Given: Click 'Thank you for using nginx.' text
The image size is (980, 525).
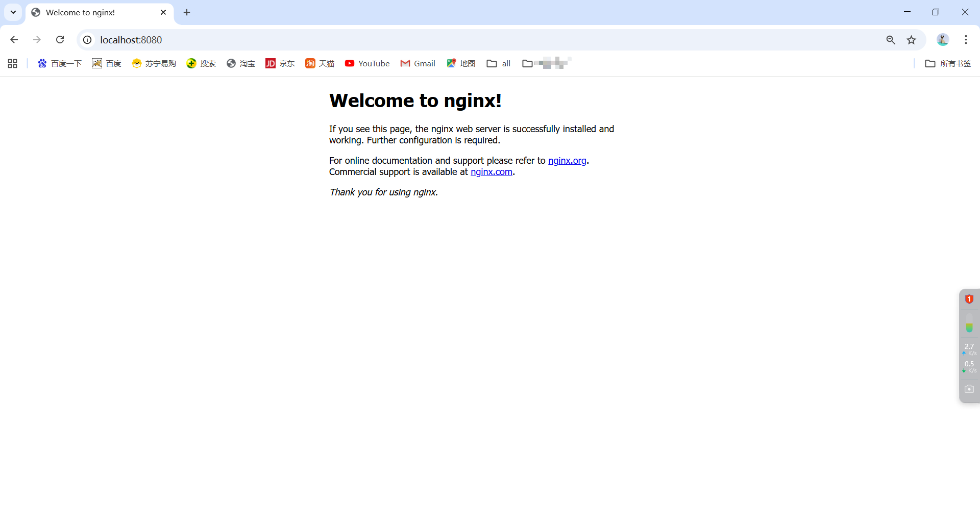Looking at the screenshot, I should pyautogui.click(x=384, y=192).
